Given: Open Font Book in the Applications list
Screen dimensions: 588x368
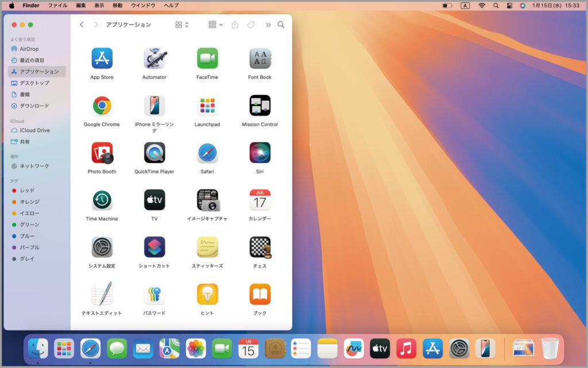Looking at the screenshot, I should 260,59.
